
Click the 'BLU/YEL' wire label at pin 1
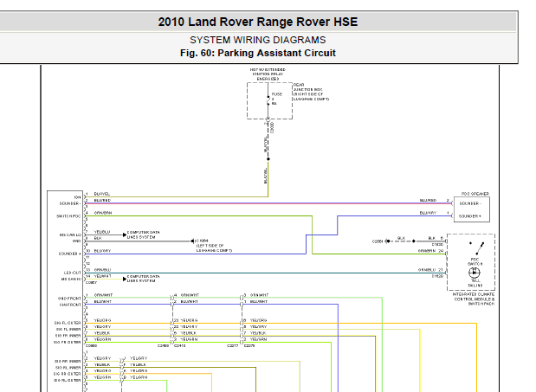(x=102, y=194)
